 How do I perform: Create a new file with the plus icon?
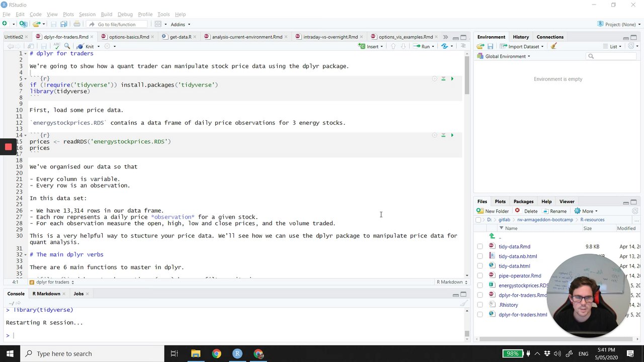(x=5, y=24)
